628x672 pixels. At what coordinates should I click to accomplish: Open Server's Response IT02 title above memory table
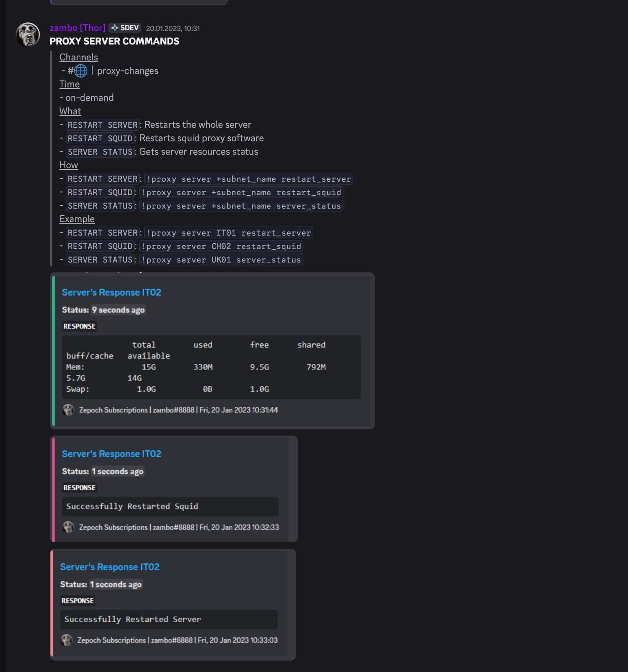111,292
